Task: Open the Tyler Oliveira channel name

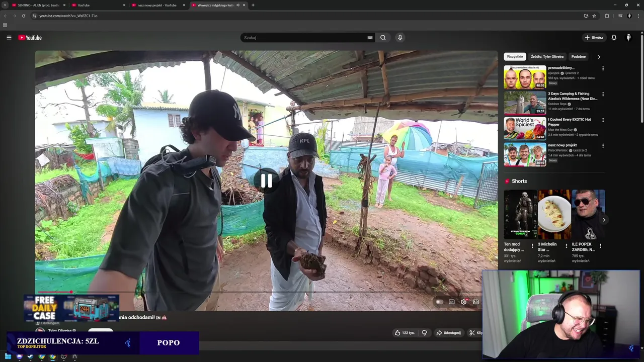Action: pos(59,330)
